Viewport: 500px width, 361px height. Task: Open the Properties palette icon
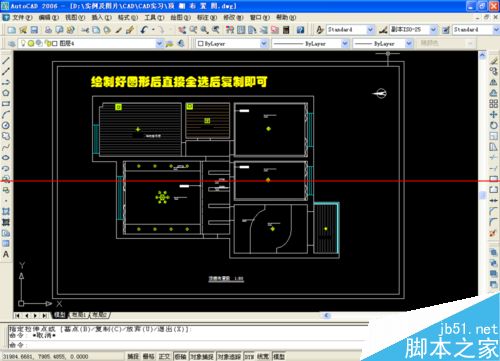point(230,30)
